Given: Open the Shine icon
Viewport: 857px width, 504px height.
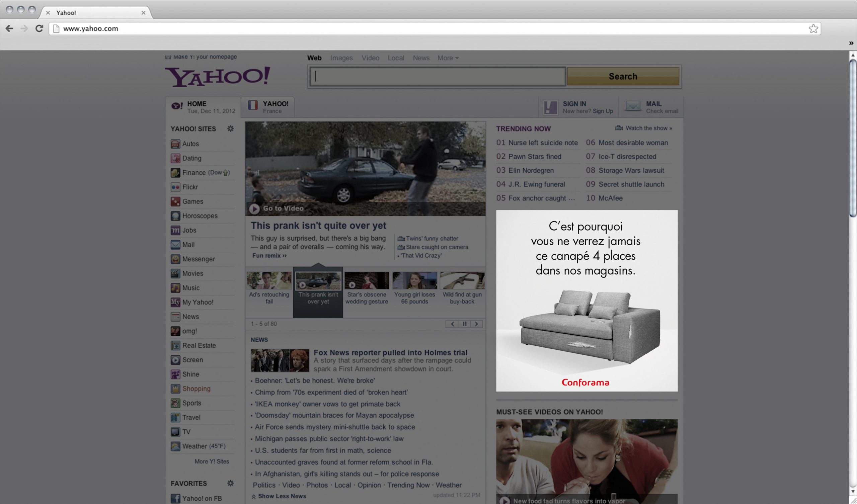Looking at the screenshot, I should click(x=175, y=374).
